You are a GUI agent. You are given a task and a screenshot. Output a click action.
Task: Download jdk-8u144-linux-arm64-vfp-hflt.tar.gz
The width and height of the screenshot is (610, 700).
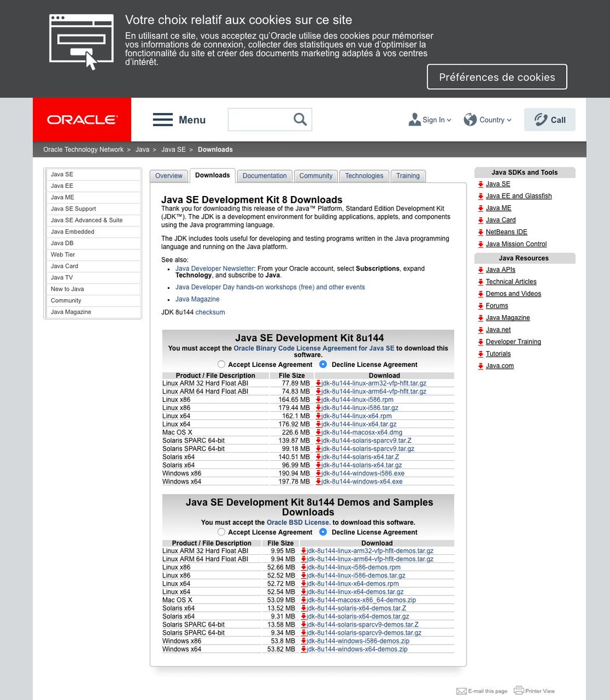point(374,391)
